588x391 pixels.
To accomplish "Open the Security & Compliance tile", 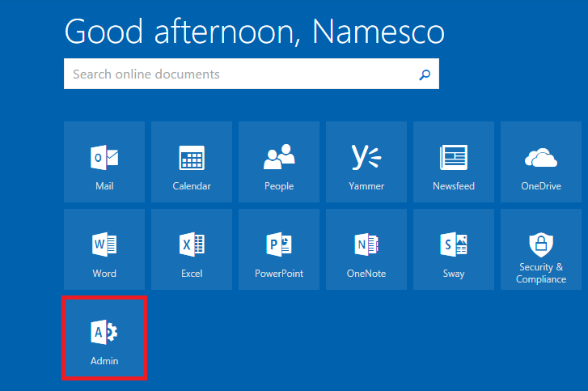I will click(541, 249).
